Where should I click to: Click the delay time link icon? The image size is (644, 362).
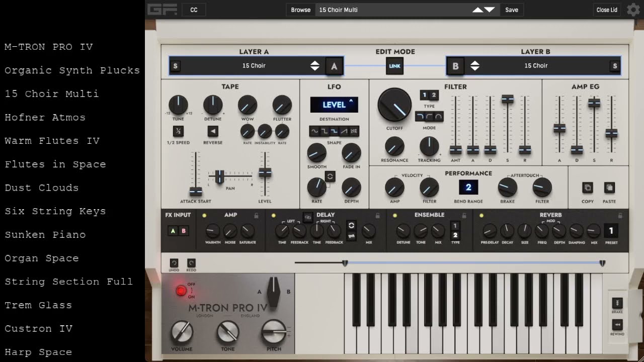click(x=308, y=217)
